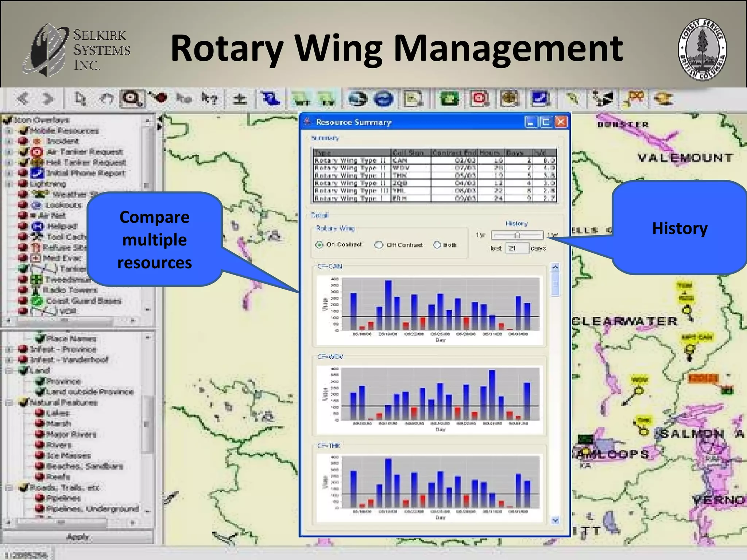Toggle the Lookouts overlay
Screen dimensions: 747x560
[23, 205]
